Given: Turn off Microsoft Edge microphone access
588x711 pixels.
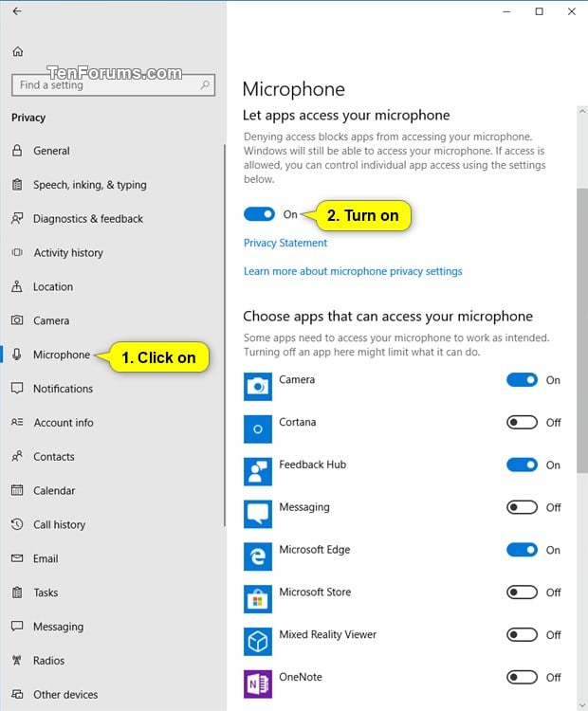Looking at the screenshot, I should click(523, 550).
